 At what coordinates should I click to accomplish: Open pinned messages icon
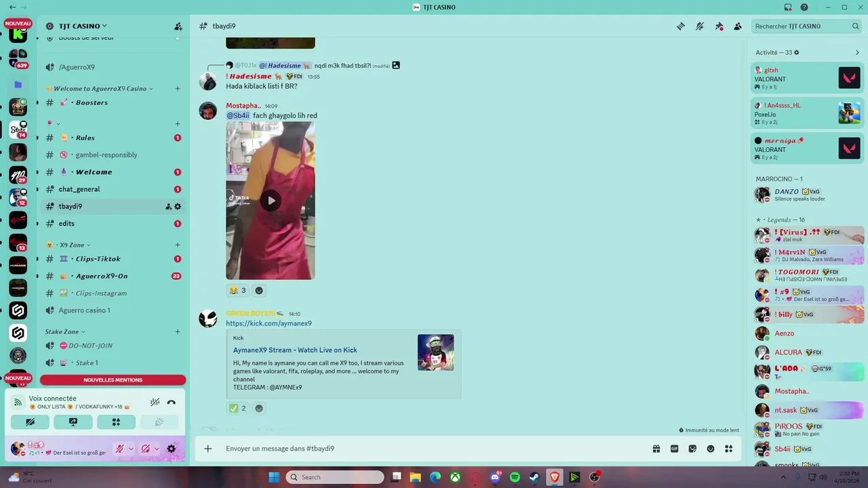(x=719, y=26)
